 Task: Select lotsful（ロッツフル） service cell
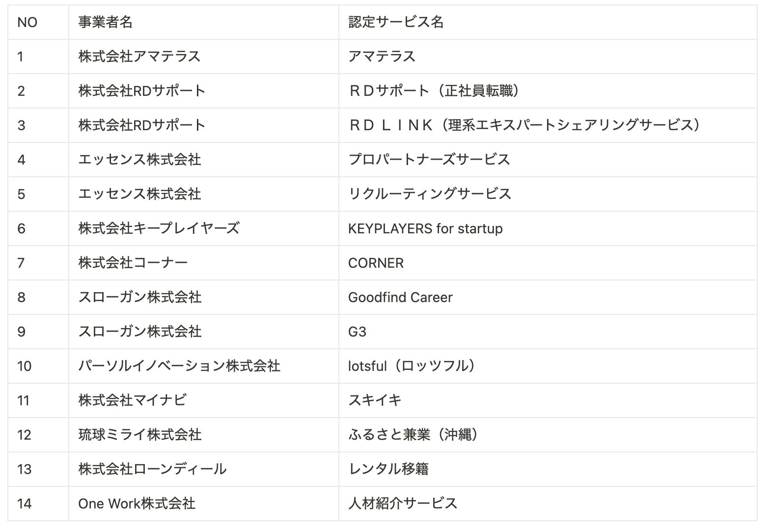tap(412, 366)
